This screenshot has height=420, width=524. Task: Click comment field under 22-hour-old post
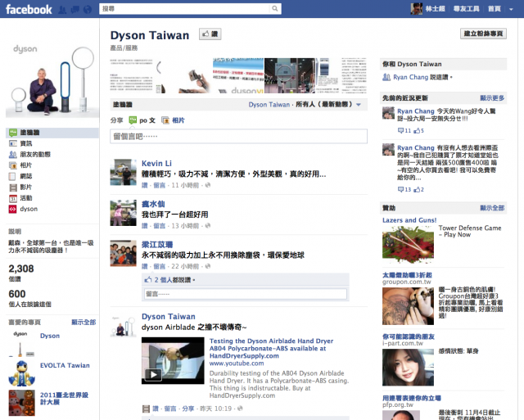click(x=246, y=294)
